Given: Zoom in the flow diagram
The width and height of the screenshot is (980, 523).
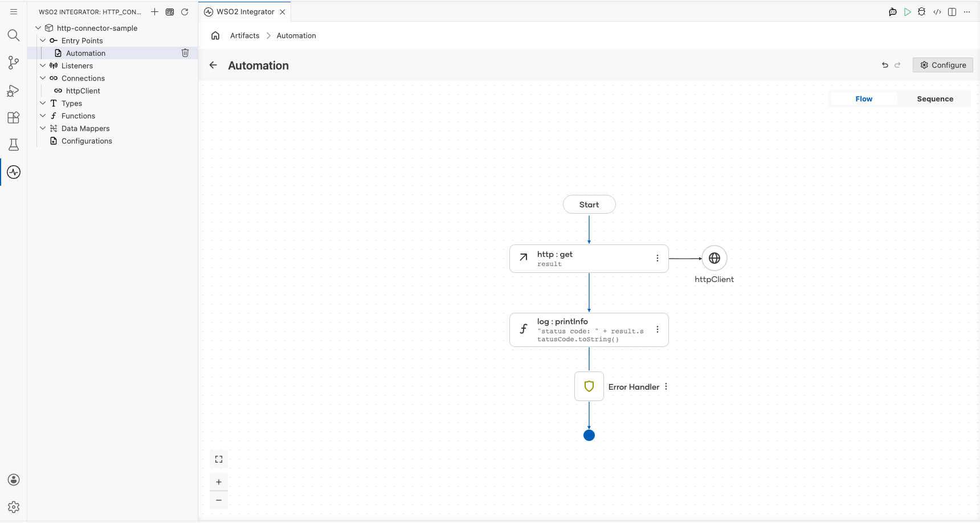Looking at the screenshot, I should (219, 482).
